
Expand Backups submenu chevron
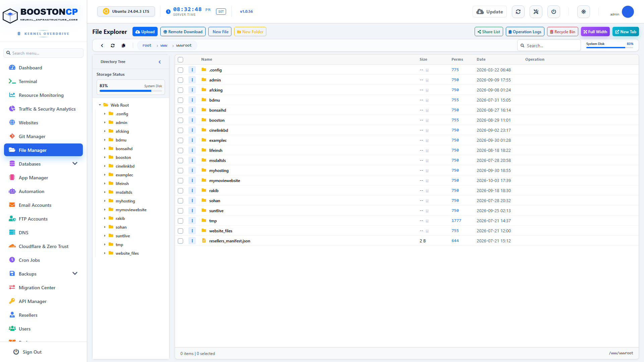tap(75, 274)
